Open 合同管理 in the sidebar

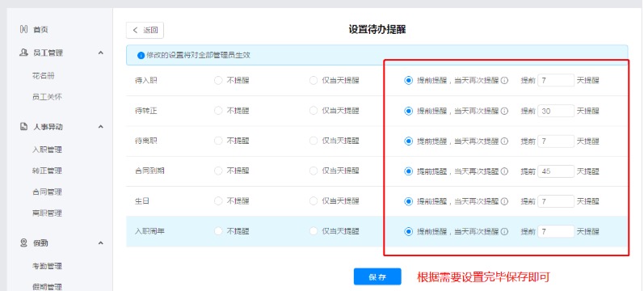coord(47,192)
